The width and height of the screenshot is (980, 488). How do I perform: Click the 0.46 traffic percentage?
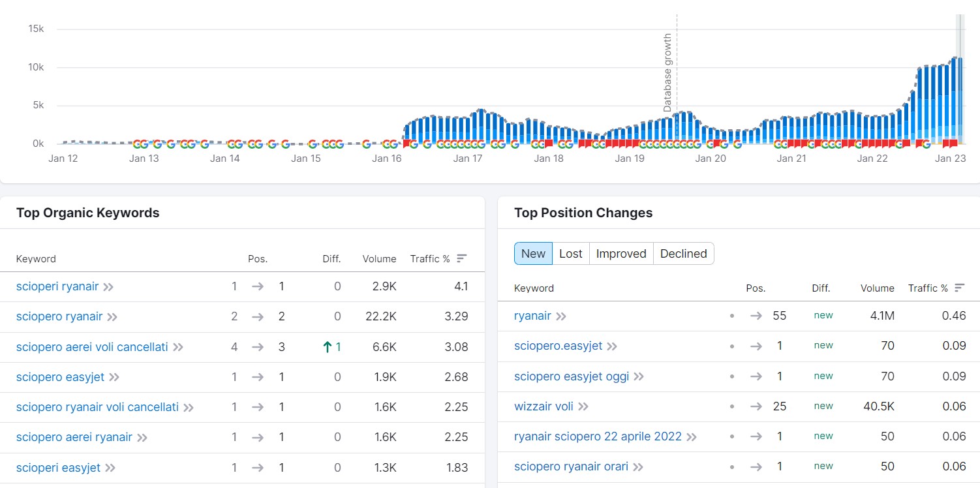point(954,316)
